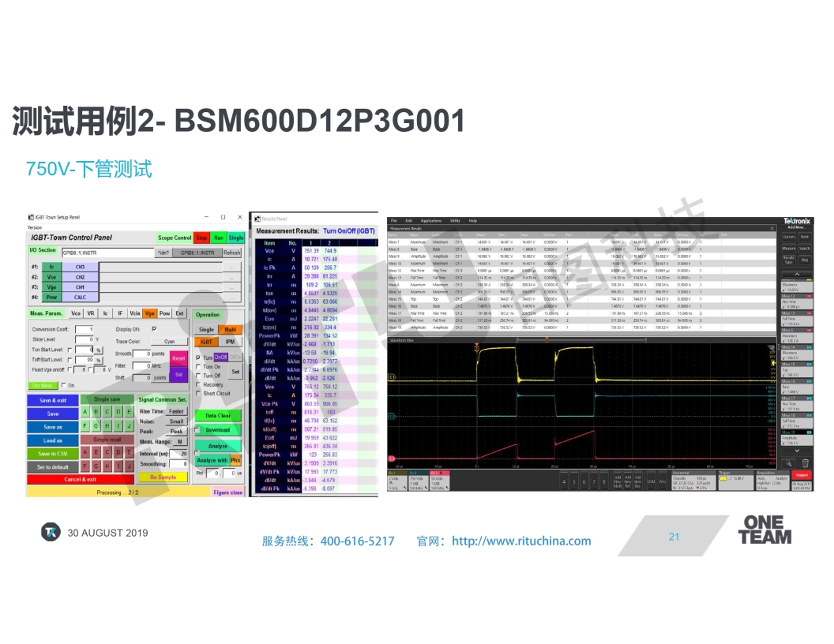The height and width of the screenshot is (644, 834).
Task: Switch to the Vce parameter tab
Action: tap(77, 313)
